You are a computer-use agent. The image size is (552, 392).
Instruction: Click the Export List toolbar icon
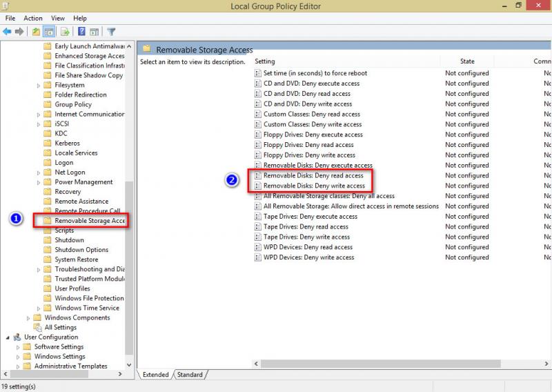coord(65,32)
